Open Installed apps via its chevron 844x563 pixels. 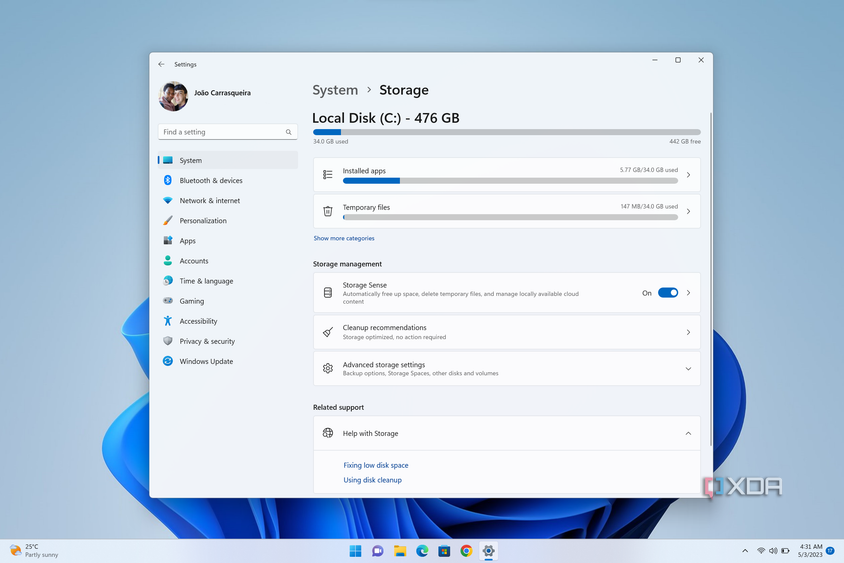(x=688, y=175)
